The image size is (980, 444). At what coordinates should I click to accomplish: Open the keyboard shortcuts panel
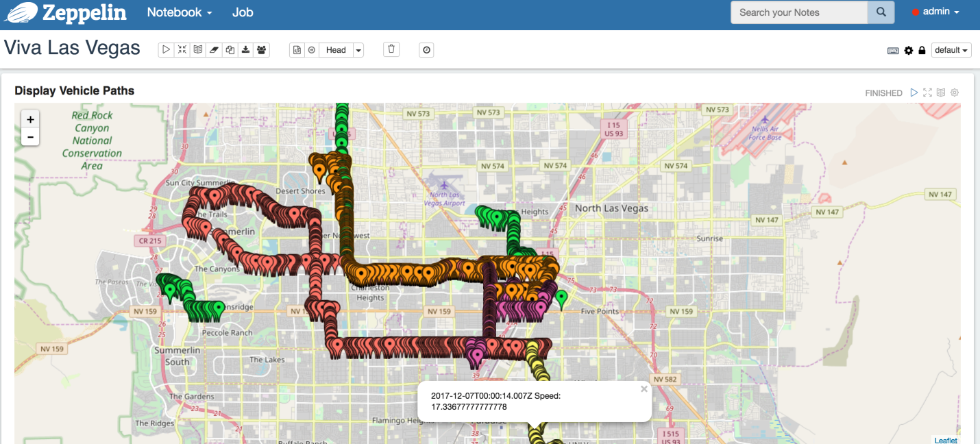pyautogui.click(x=893, y=50)
